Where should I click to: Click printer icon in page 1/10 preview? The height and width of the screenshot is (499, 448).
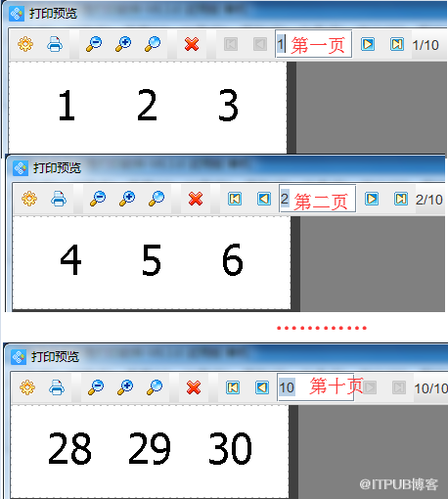coord(55,44)
